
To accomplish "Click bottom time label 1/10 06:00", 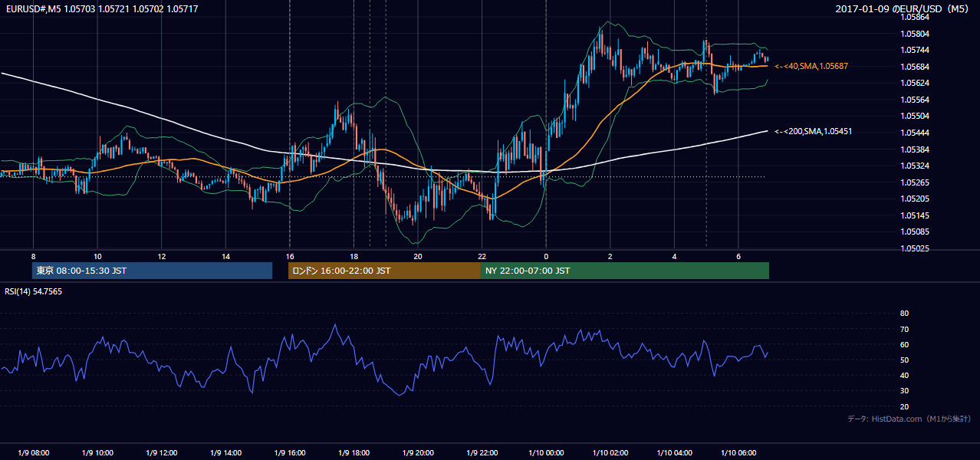I will (x=738, y=452).
